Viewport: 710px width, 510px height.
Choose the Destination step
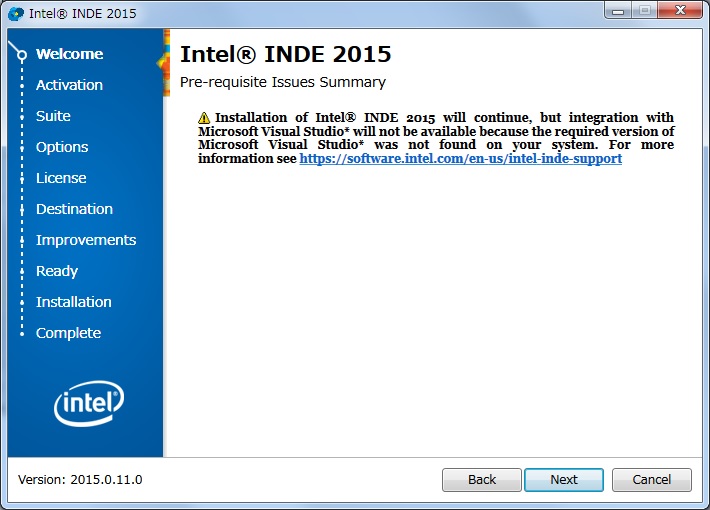74,209
